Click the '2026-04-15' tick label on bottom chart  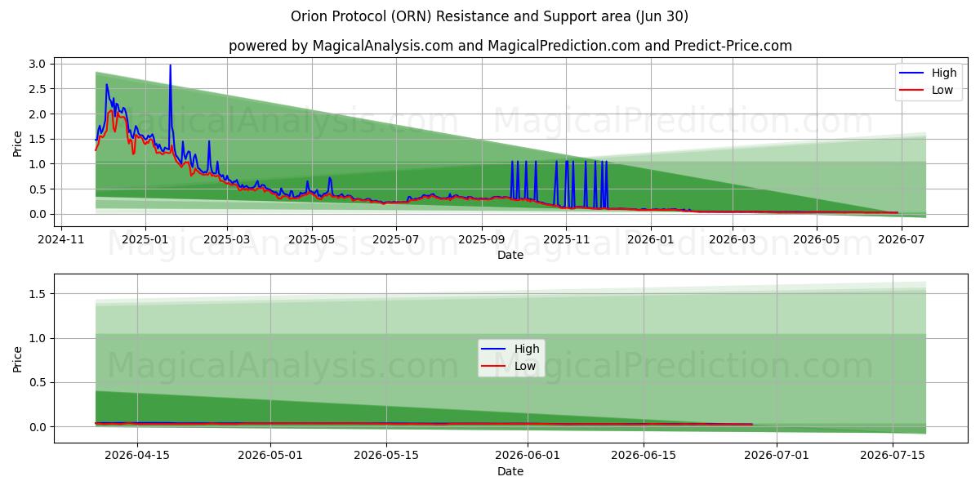[x=137, y=457]
